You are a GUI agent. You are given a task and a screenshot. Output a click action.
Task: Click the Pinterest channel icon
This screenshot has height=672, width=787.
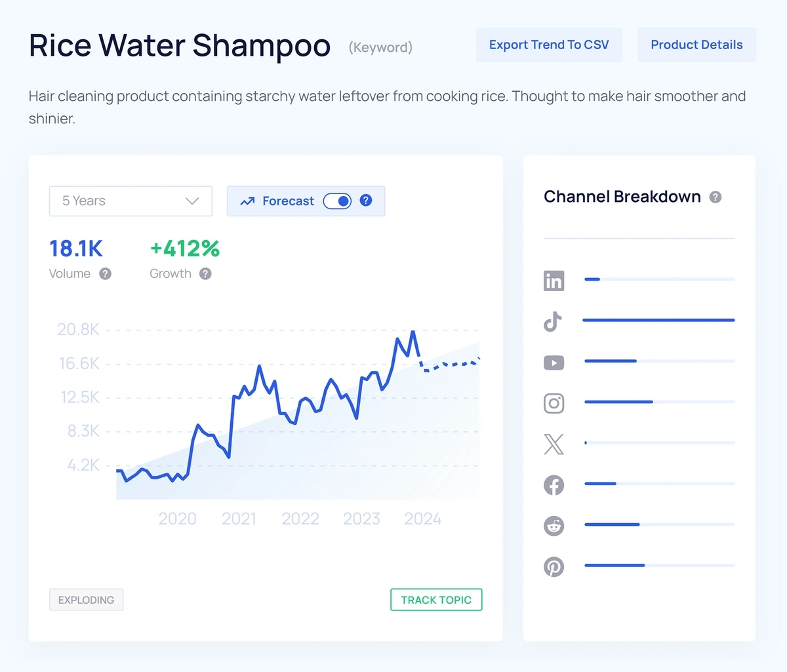[x=554, y=566]
